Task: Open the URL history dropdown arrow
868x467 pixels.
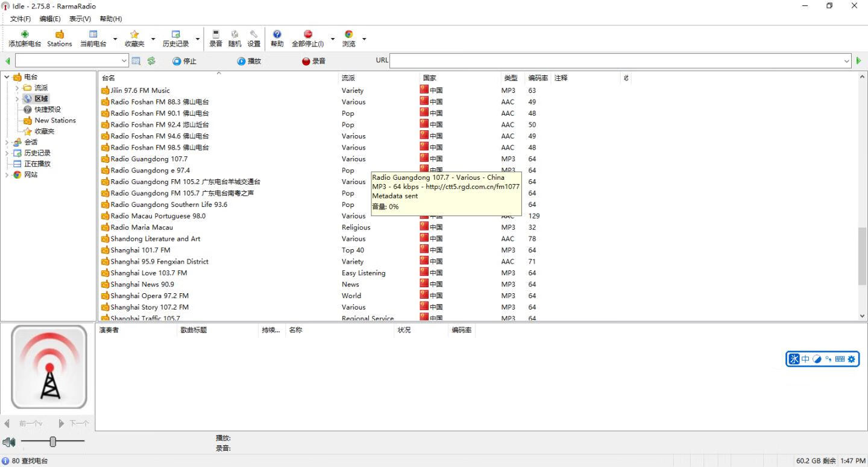Action: (x=847, y=61)
